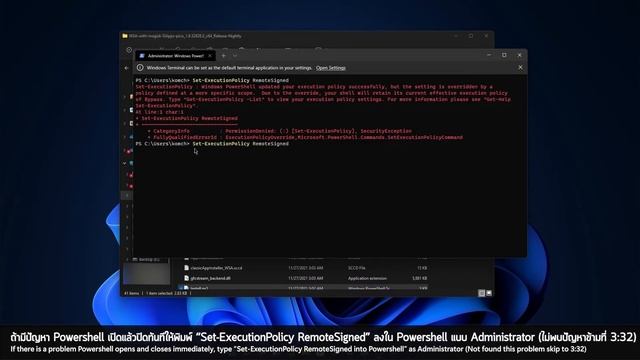Click '1 item selected' status bar text
Image resolution: width=640 pixels, height=360 pixels.
click(166, 293)
